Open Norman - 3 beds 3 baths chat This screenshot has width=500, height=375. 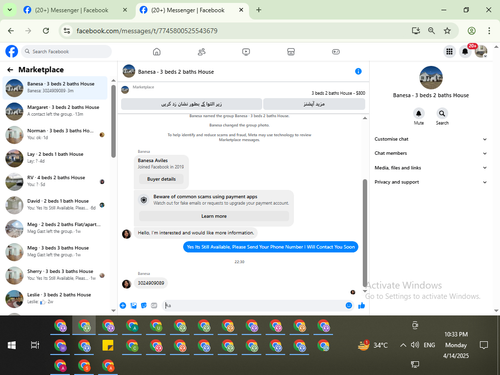click(x=55, y=134)
